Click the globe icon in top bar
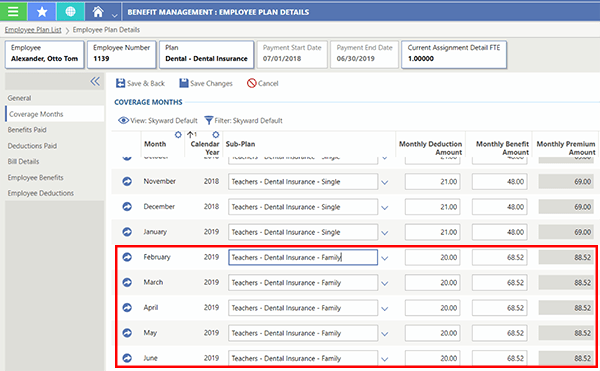Image resolution: width=600 pixels, height=371 pixels. click(x=70, y=12)
